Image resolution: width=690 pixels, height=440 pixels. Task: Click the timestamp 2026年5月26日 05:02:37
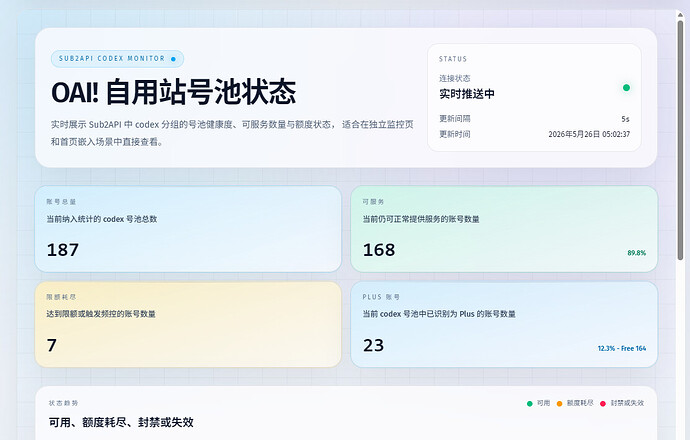[x=589, y=134]
